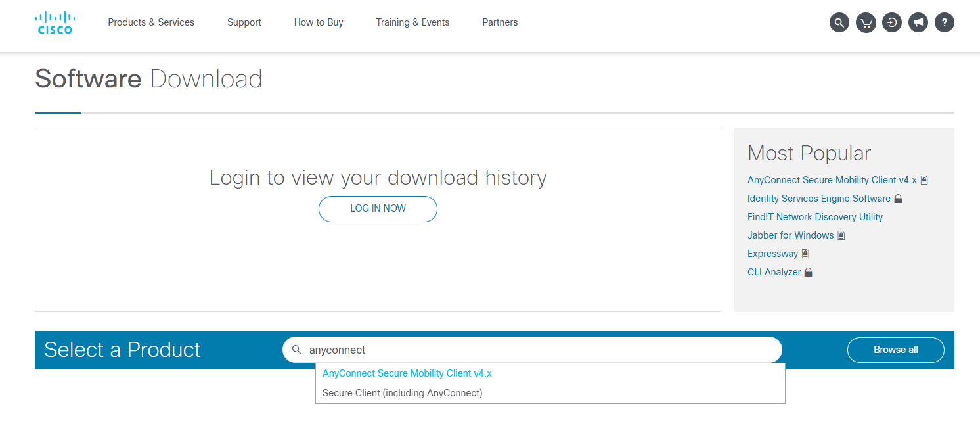980x422 pixels.
Task: Click the magnifier icon in product search box
Action: click(296, 350)
